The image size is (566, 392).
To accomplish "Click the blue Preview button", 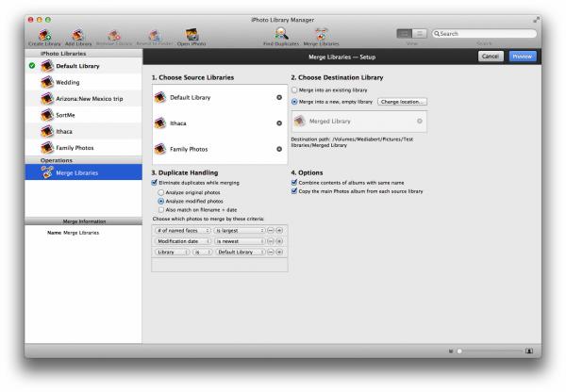I will [523, 57].
